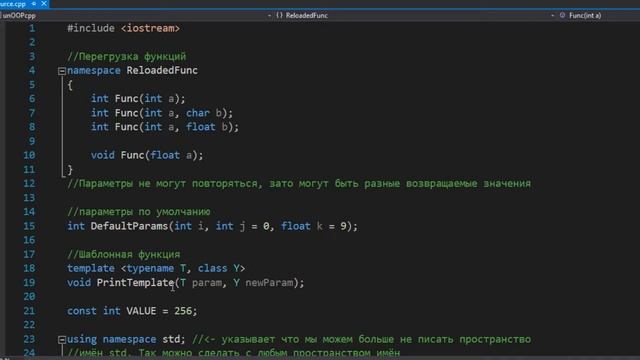Click the DefaultParams function name
The image size is (640, 360).
tap(129, 226)
